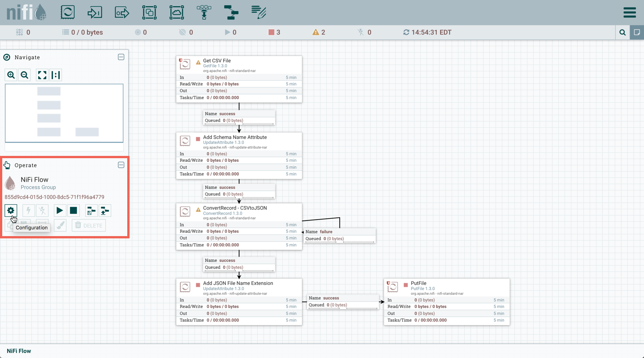Select the Input Port toolbar icon

tap(95, 12)
